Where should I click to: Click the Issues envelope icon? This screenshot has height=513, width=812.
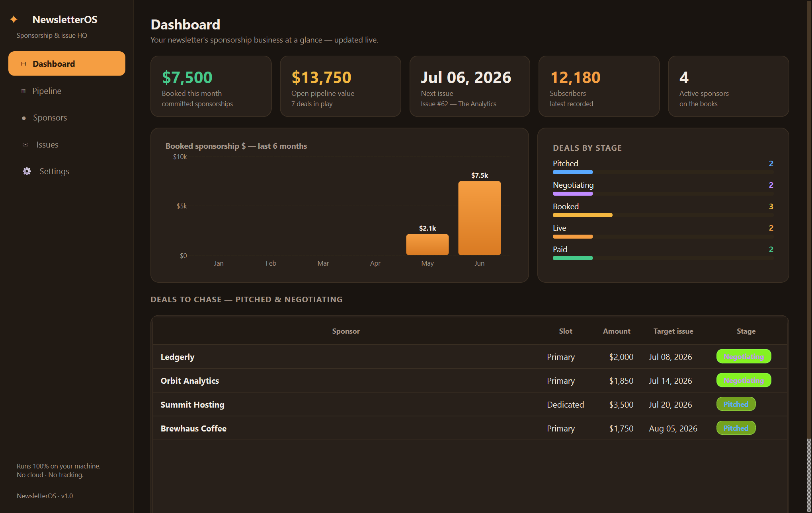pos(25,145)
